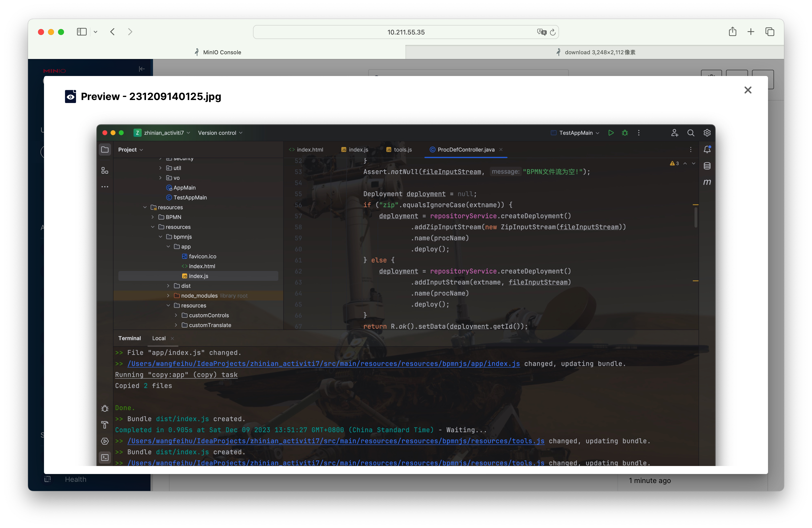Open the zhinian_activiti7 project dropdown in the IDE
This screenshot has height=528, width=812.
162,133
